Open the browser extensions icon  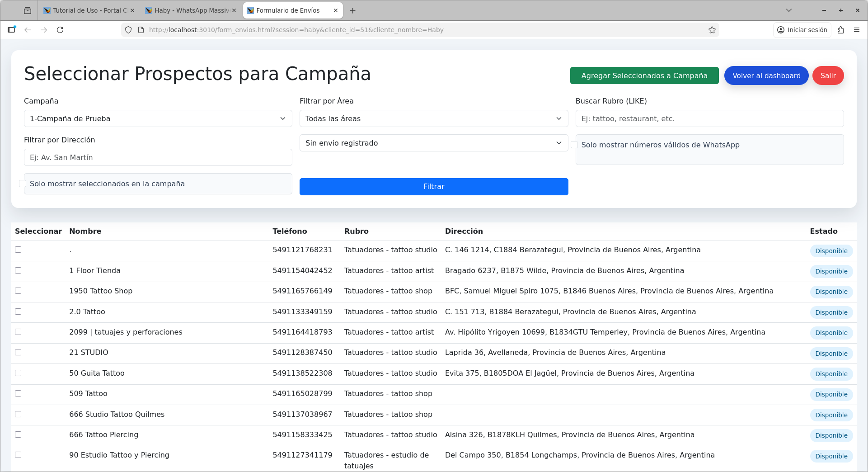pyautogui.click(x=841, y=30)
